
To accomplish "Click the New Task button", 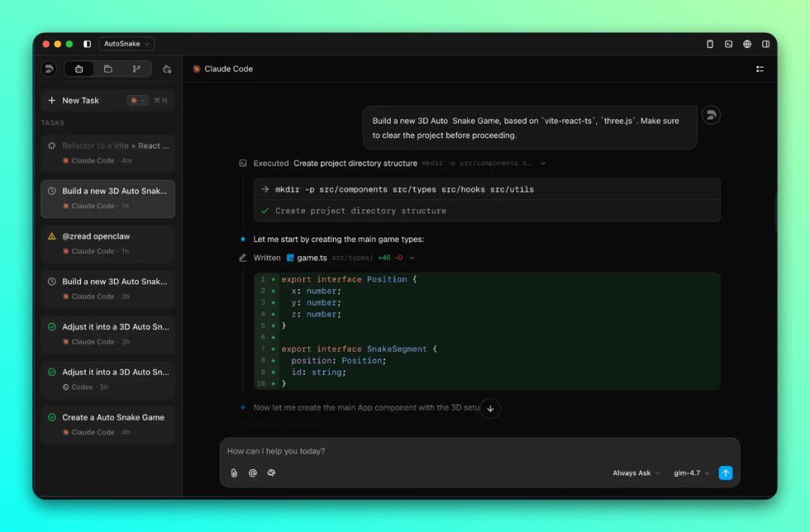I will pos(80,100).
